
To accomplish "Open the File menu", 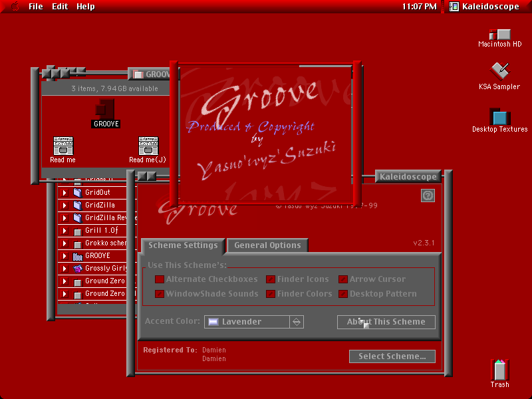I will coord(36,7).
